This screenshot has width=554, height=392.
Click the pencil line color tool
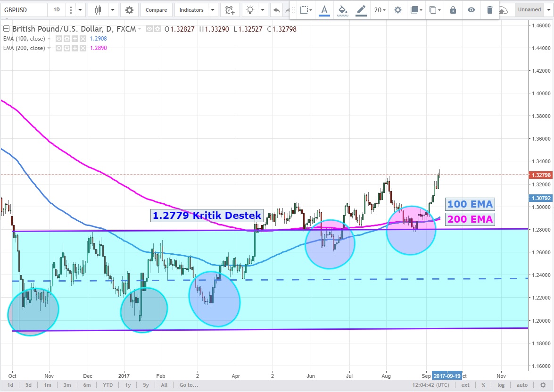click(x=361, y=10)
